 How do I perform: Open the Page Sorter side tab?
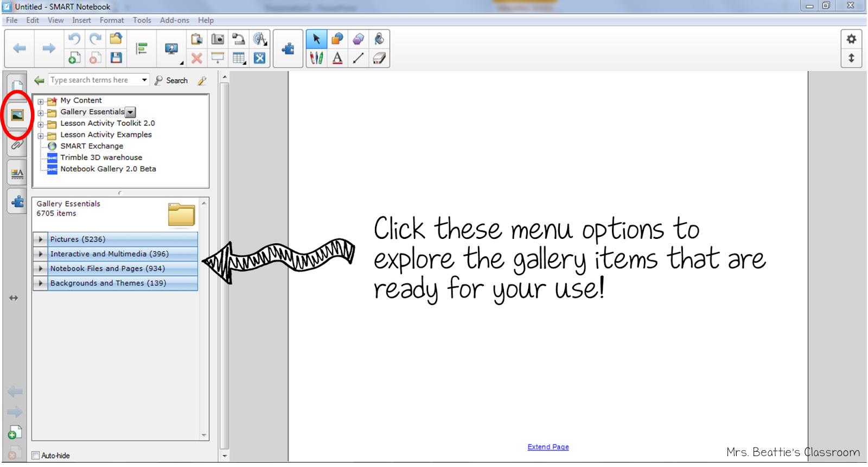(x=17, y=86)
